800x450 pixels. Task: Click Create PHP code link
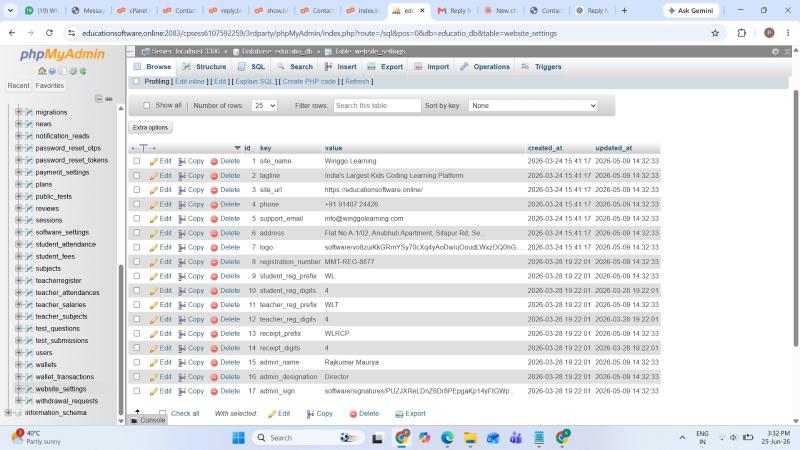coord(309,82)
